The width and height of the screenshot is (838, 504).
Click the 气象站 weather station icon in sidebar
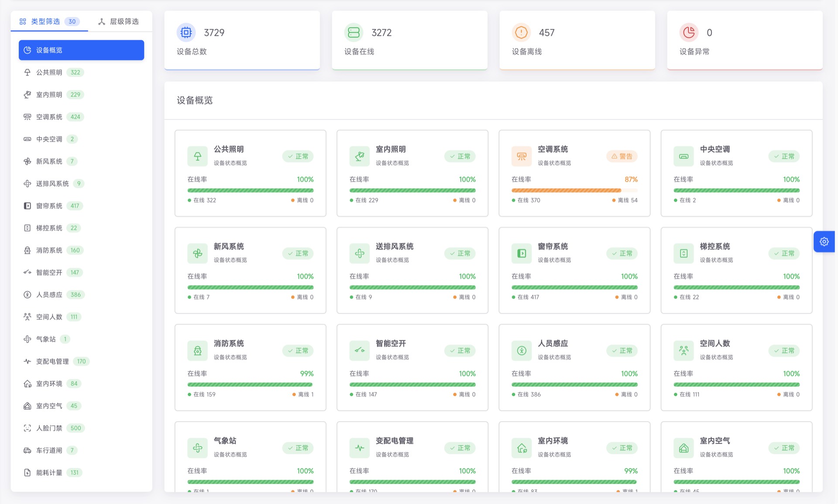coord(27,339)
